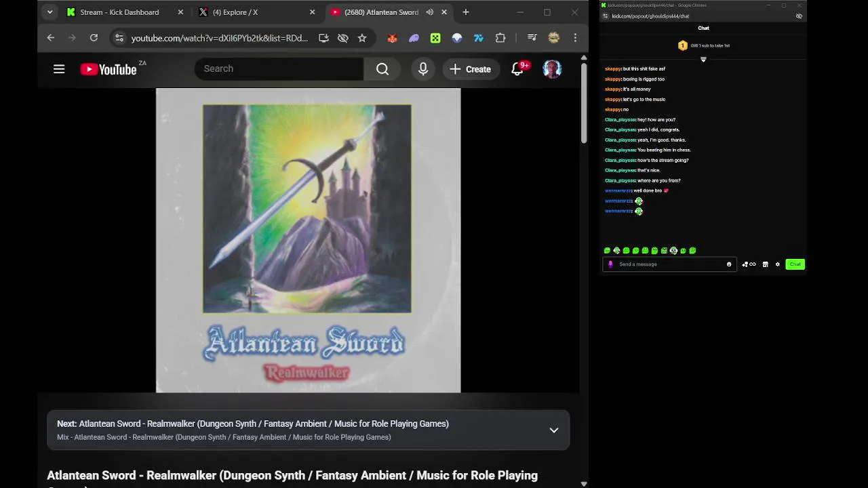Expand the Next playlist panel chevron

554,430
